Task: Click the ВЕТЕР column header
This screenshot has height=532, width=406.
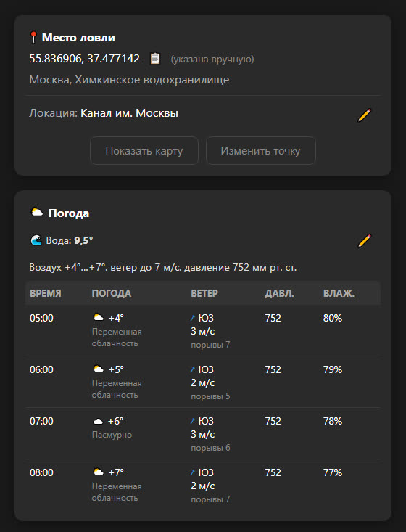Action: point(204,293)
